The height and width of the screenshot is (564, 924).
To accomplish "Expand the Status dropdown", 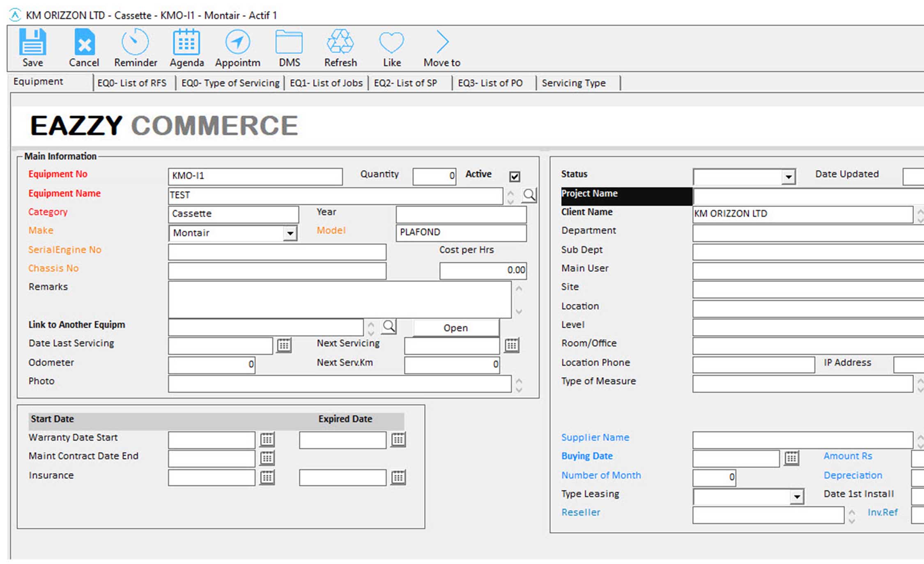I will [x=788, y=177].
